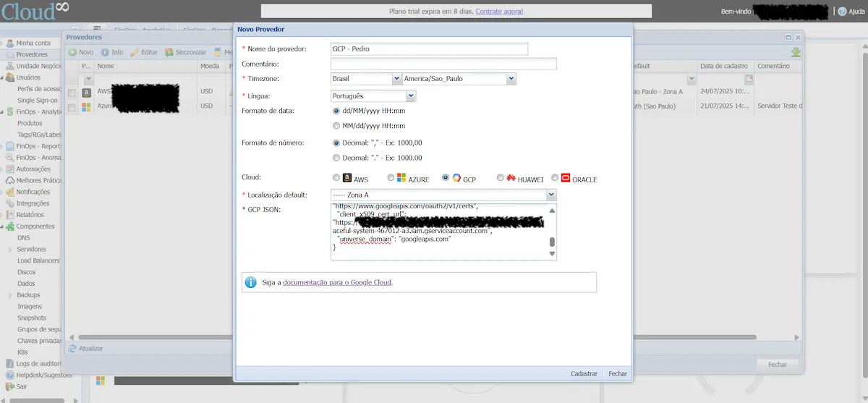Choose AWS as the cloud
Viewport: 868px width, 403px height.
coord(336,177)
